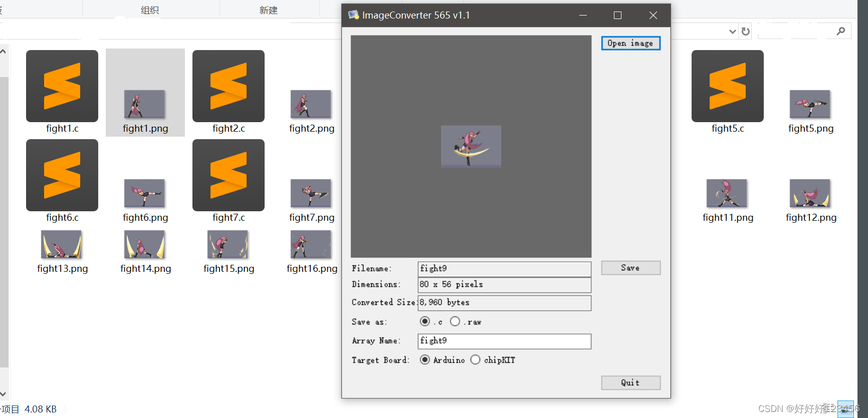Select the fight7.png thumbnail
This screenshot has width=868, height=418.
tap(311, 193)
